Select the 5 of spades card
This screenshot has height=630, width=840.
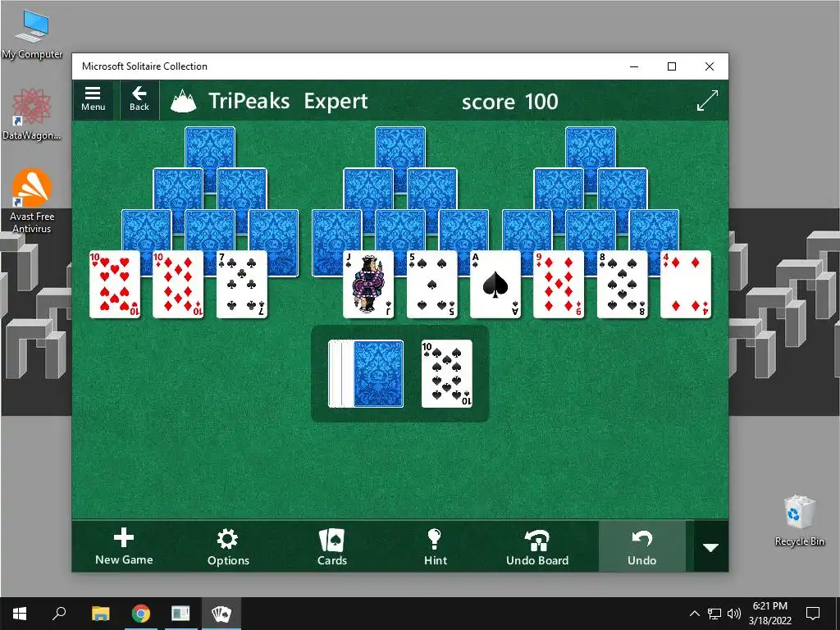(431, 285)
